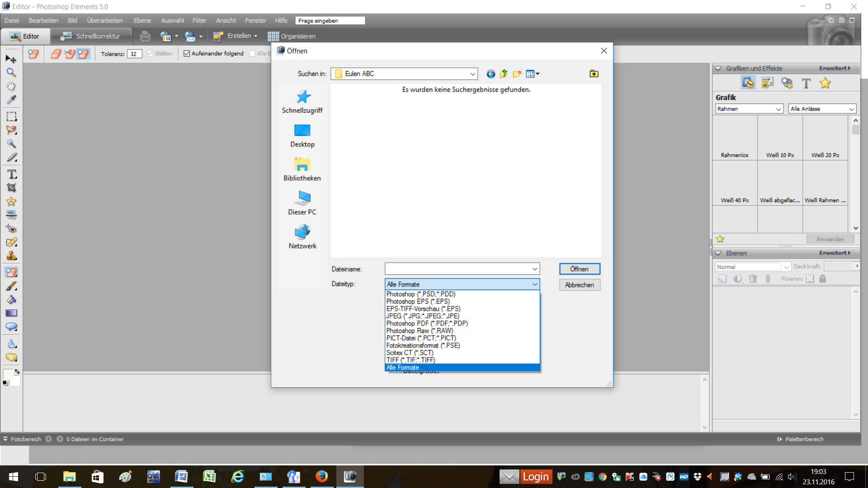Select the Selection Brush tool
The width and height of the screenshot is (868, 488).
(11, 157)
